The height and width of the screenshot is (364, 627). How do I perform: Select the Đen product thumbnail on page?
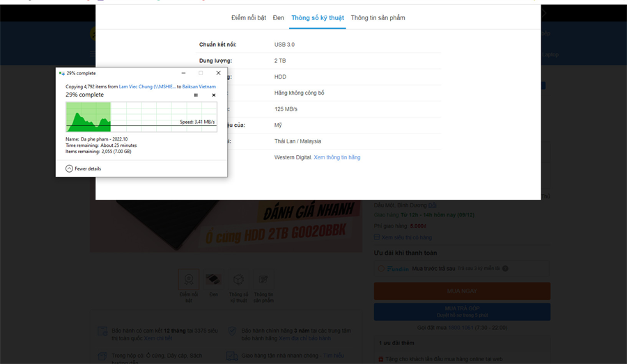pos(214,279)
